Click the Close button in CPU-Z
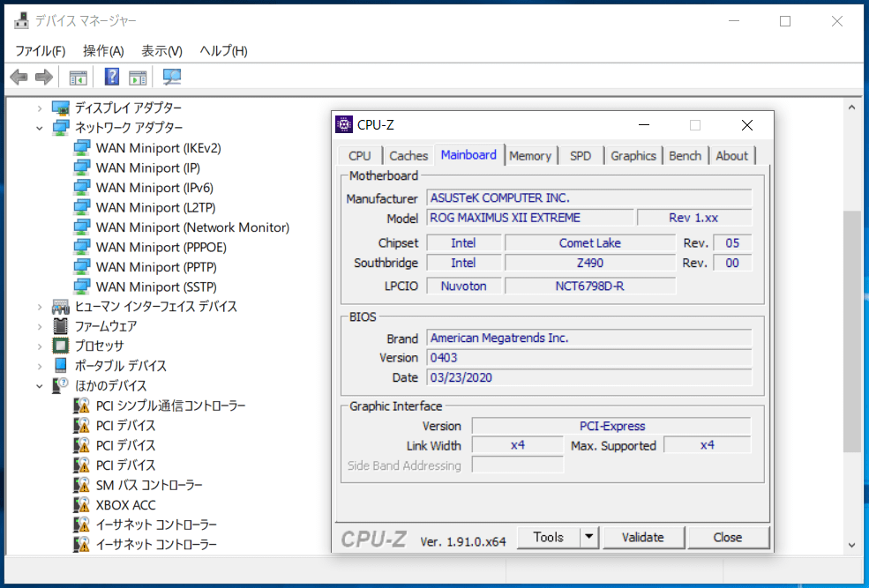 pyautogui.click(x=728, y=537)
